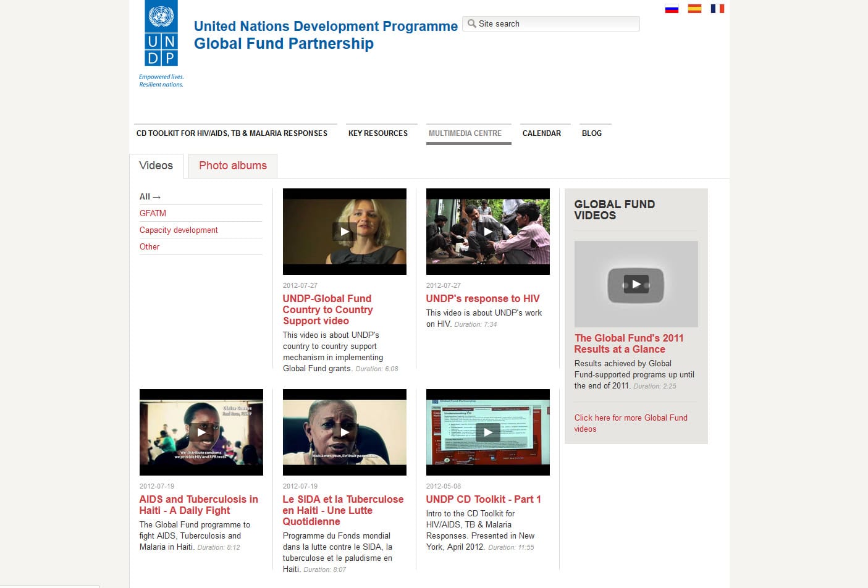Filter videos by Other
The image size is (868, 588).
click(150, 246)
